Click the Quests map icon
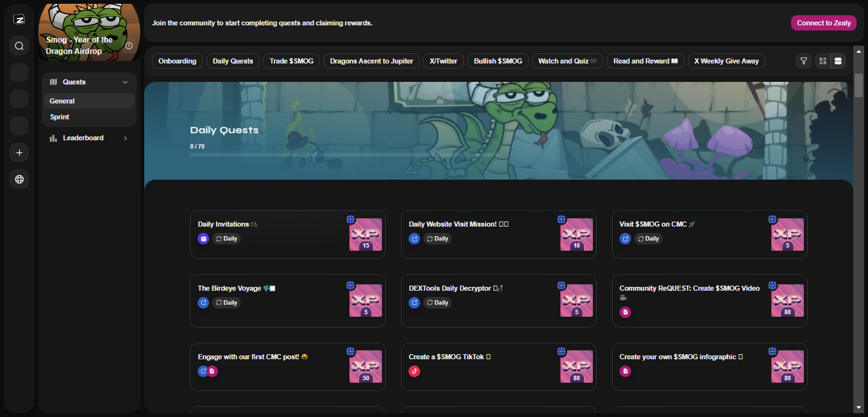This screenshot has height=417, width=868. coord(53,82)
